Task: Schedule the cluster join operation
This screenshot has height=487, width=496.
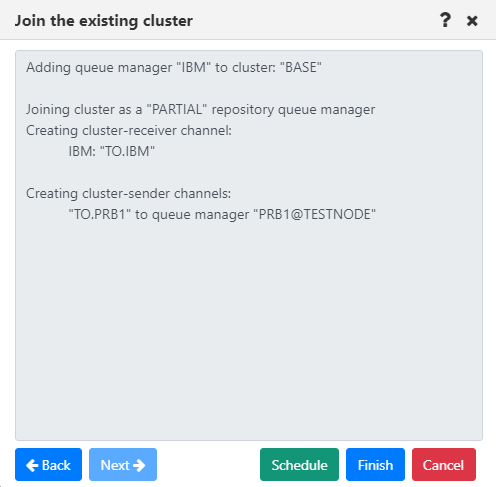Action: coord(299,464)
